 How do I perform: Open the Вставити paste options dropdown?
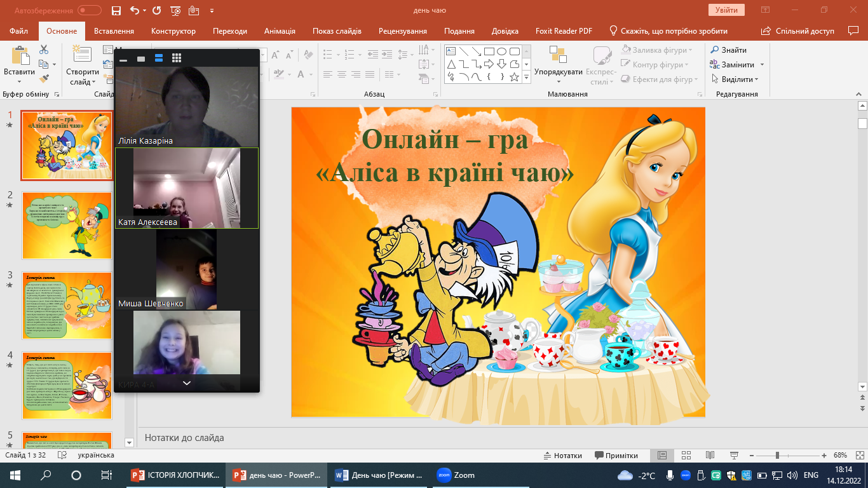pyautogui.click(x=19, y=81)
